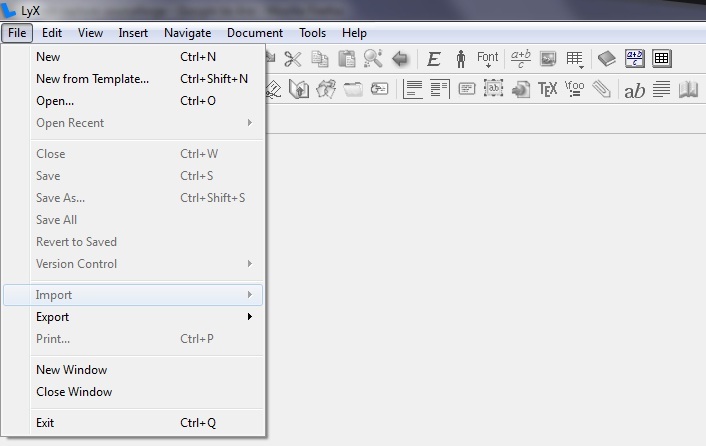The height and width of the screenshot is (446, 706).
Task: Click the Thesaurus open book icon
Action: (x=688, y=89)
